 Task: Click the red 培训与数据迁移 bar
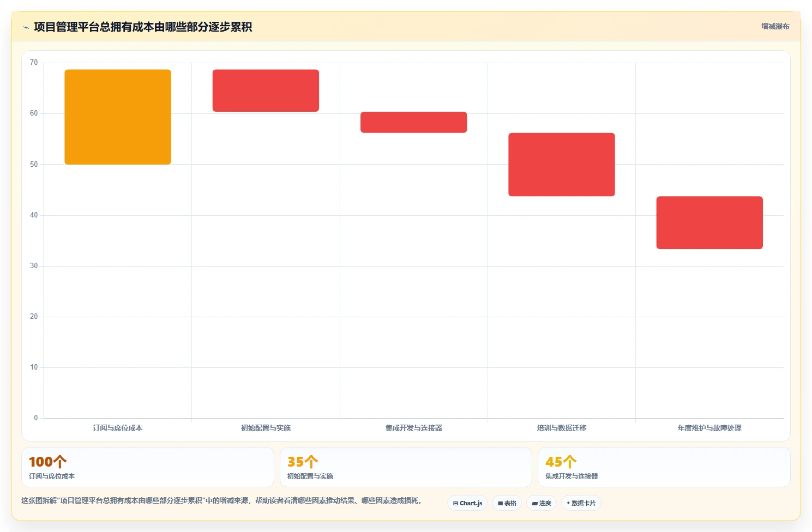point(562,165)
